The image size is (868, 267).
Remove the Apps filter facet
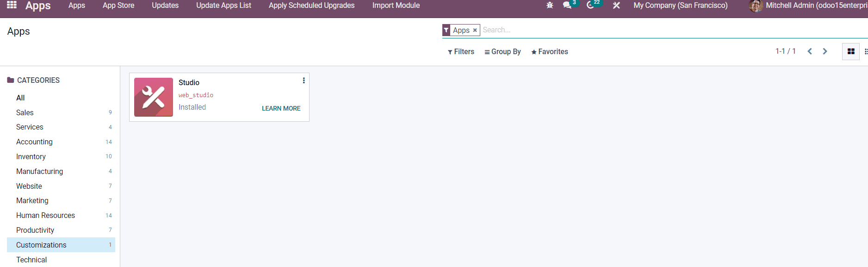point(475,31)
